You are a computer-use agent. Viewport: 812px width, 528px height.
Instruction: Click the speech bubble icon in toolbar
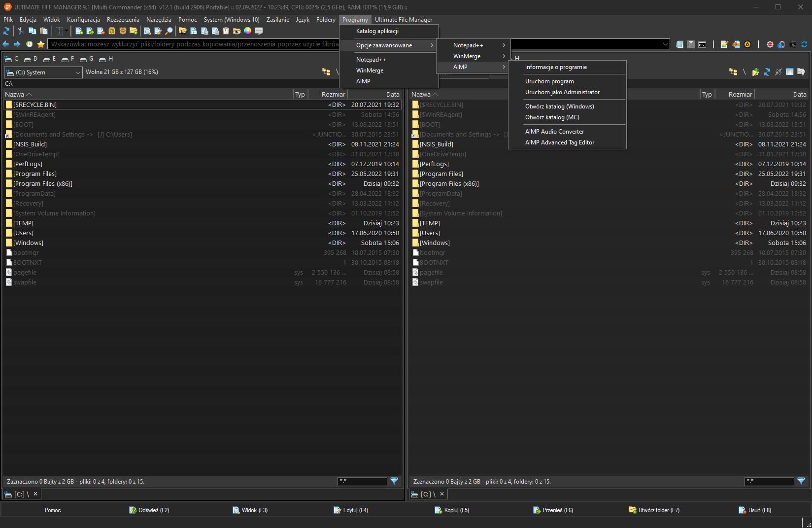coord(259,31)
